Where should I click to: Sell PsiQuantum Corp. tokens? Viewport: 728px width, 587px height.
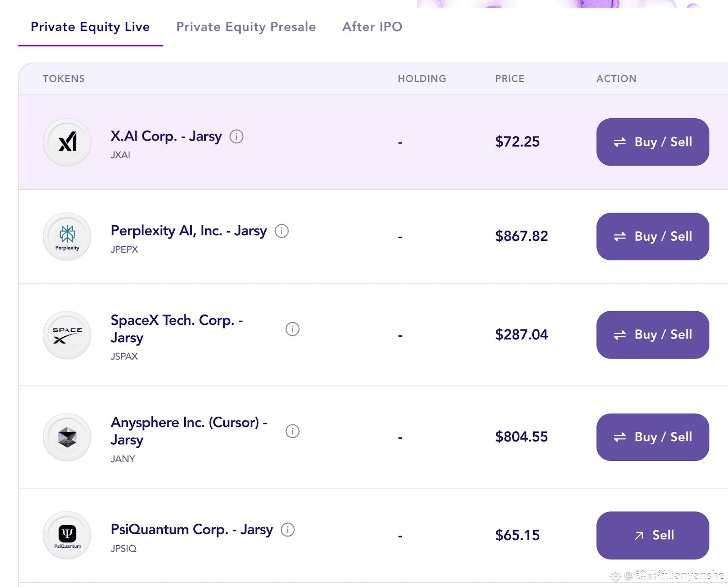tap(652, 535)
